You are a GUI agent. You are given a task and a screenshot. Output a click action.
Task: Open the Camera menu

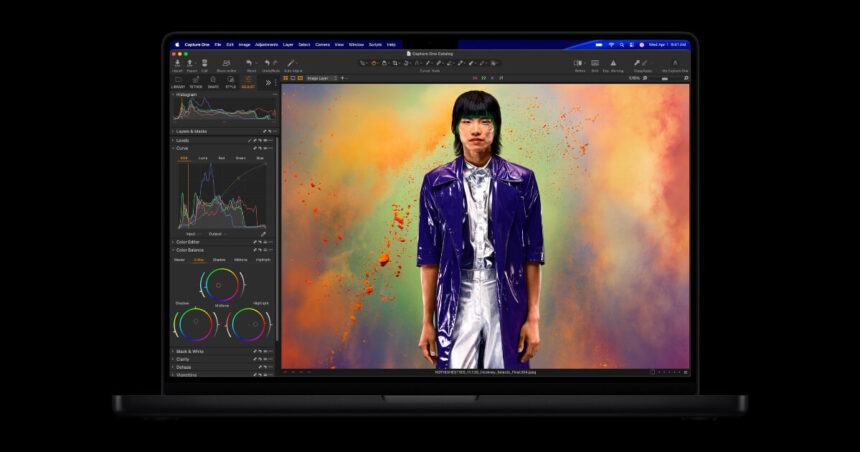click(322, 44)
